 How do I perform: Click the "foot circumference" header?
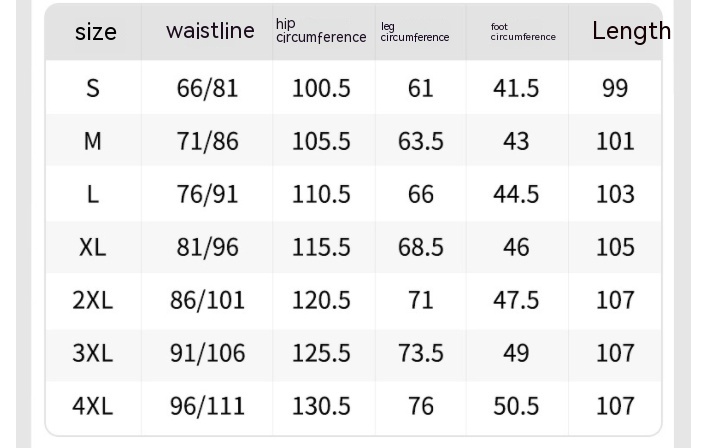point(522,32)
